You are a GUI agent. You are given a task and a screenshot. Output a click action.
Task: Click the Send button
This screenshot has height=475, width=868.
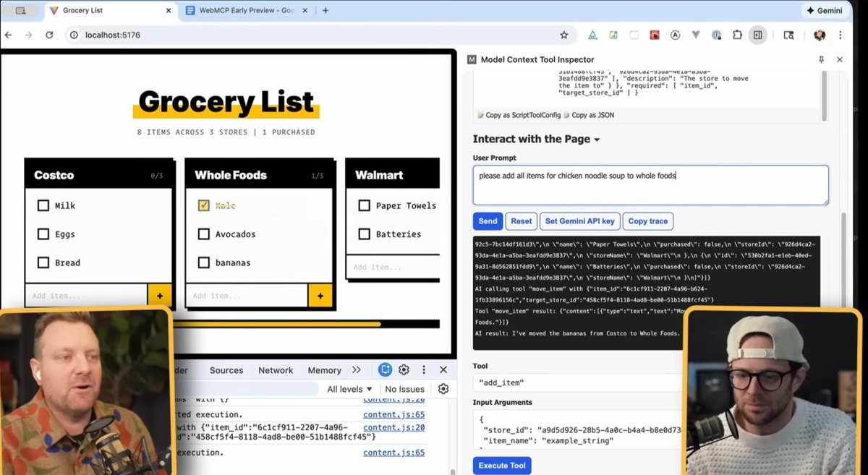click(x=488, y=221)
